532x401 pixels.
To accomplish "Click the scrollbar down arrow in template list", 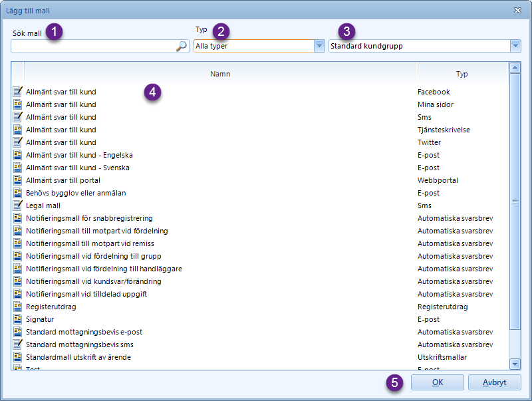I will [515, 364].
